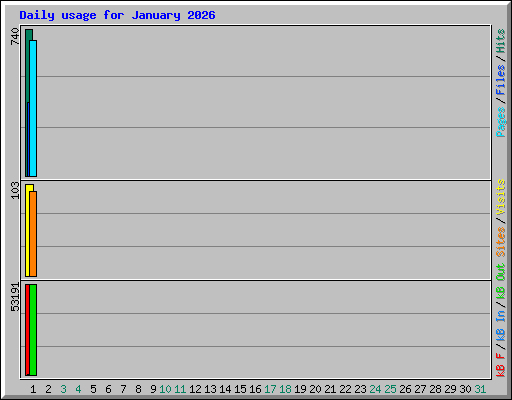
Task: Click green day 24 on the x-axis
Action: [375, 389]
